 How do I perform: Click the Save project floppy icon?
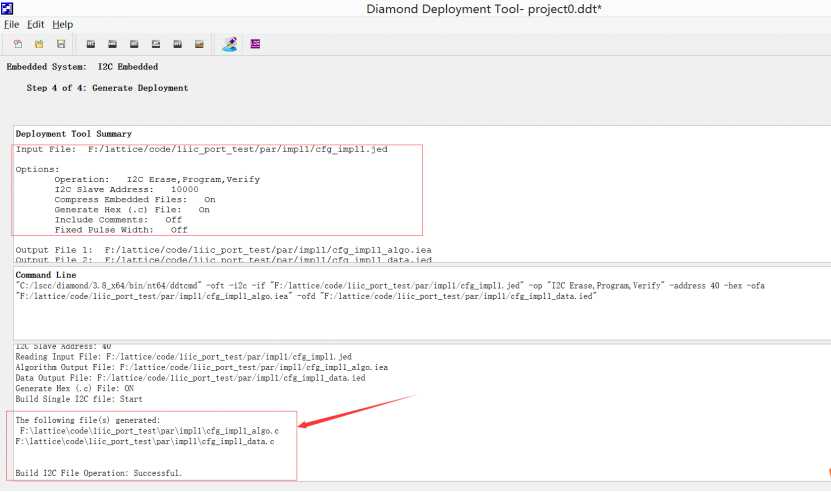point(61,44)
